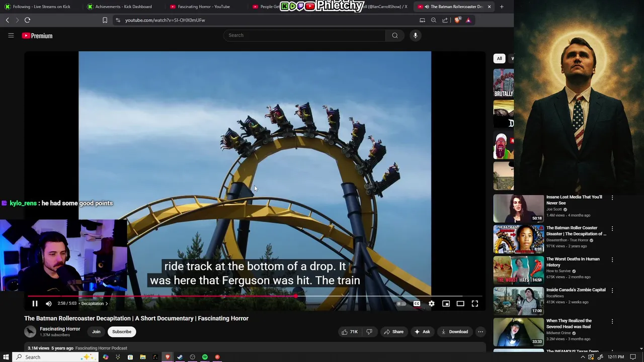644x362 pixels.
Task: Open site information icon in address bar
Action: click(118, 20)
